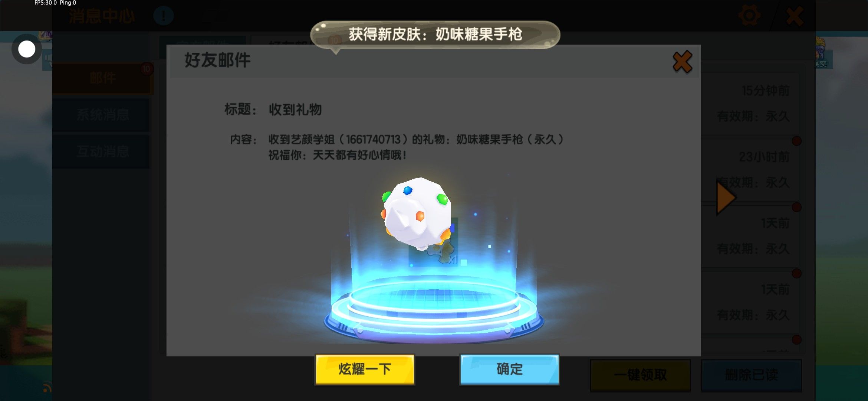
Task: Click the new skin notification banner
Action: [x=435, y=35]
